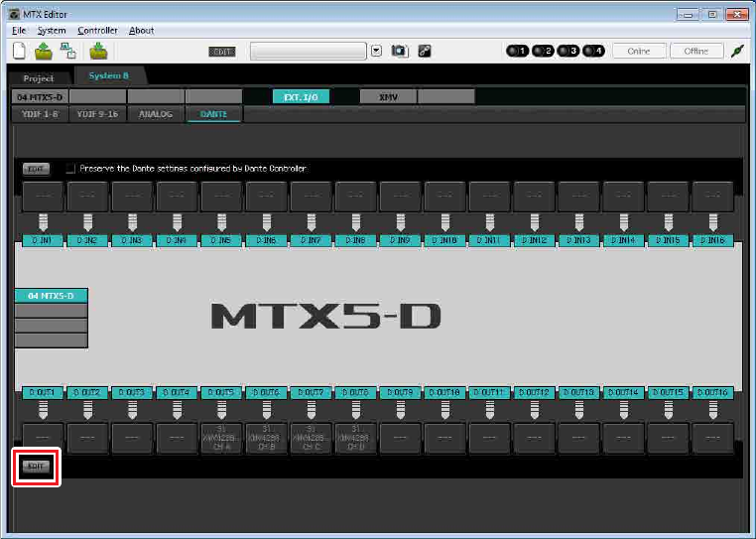Click the lower EDIT button for Dante outputs
756x539 pixels.
pos(36,467)
